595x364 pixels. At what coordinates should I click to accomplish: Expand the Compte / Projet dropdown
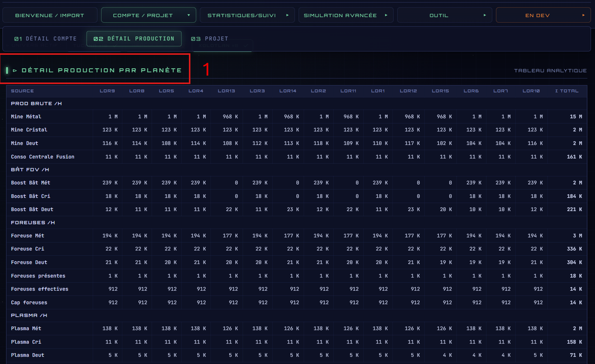[x=149, y=15]
